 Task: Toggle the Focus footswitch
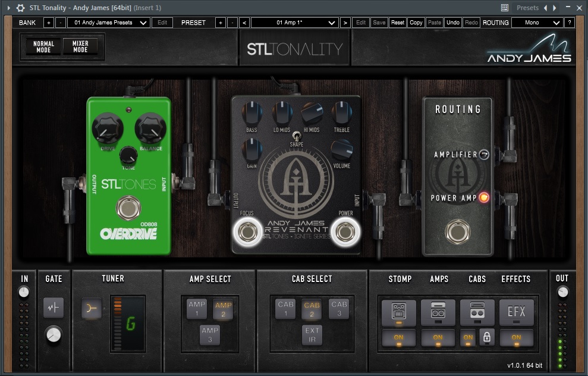point(247,232)
